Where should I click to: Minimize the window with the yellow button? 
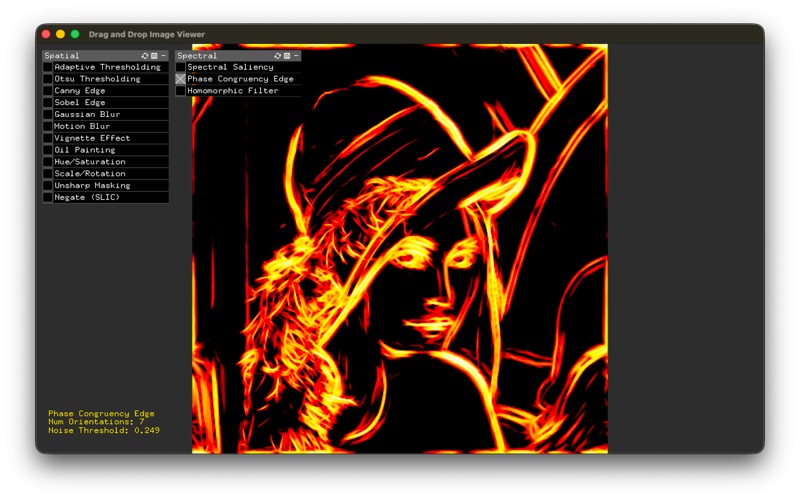pyautogui.click(x=60, y=34)
